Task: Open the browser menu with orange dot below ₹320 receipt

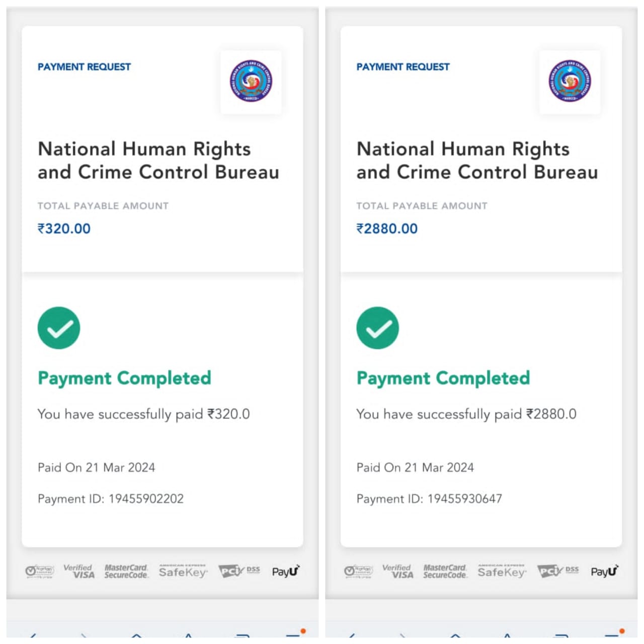Action: pyautogui.click(x=295, y=635)
